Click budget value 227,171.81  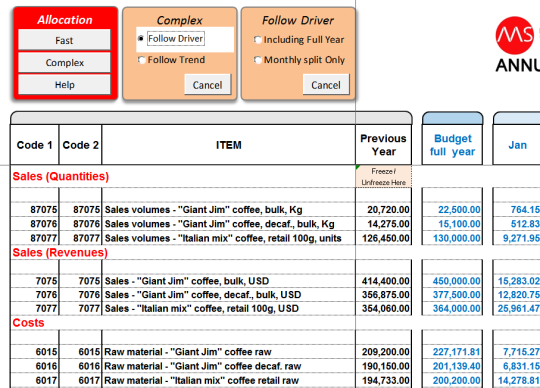point(452,352)
